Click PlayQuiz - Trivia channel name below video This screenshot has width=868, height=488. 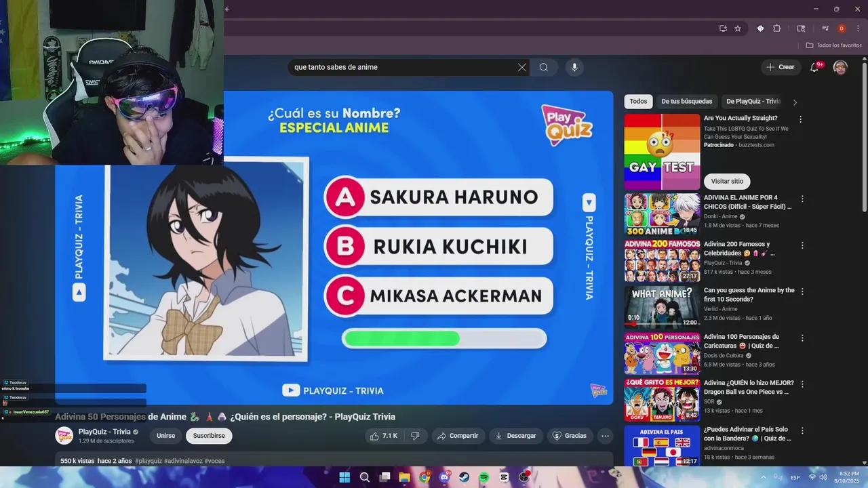tap(104, 432)
